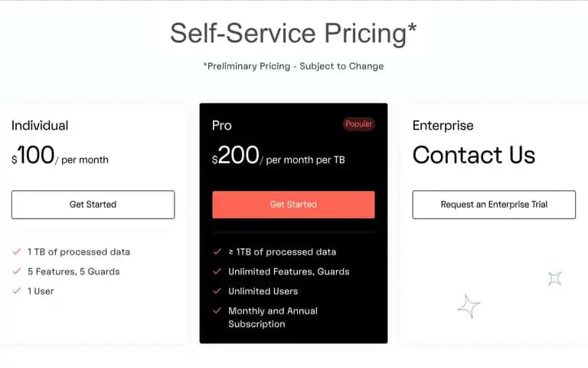Image resolution: width=588 pixels, height=368 pixels.
Task: Click the Preliminary Pricing disclaimer text
Action: (x=293, y=67)
